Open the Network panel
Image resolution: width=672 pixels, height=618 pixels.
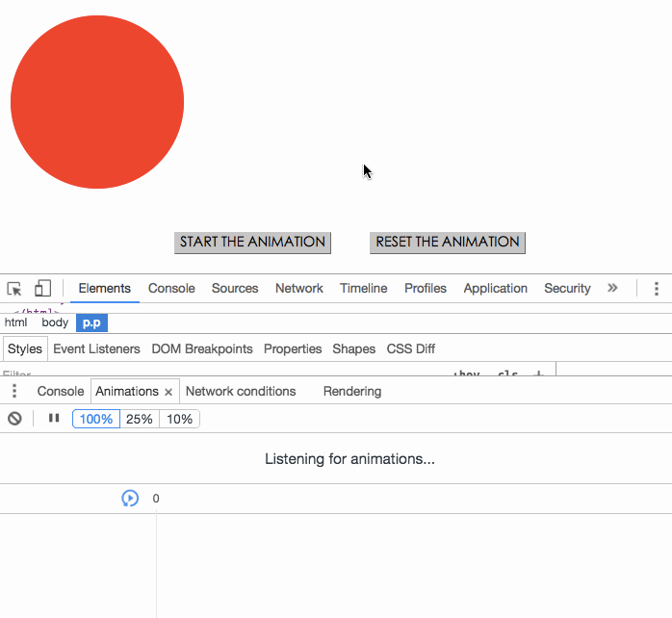pyautogui.click(x=299, y=289)
